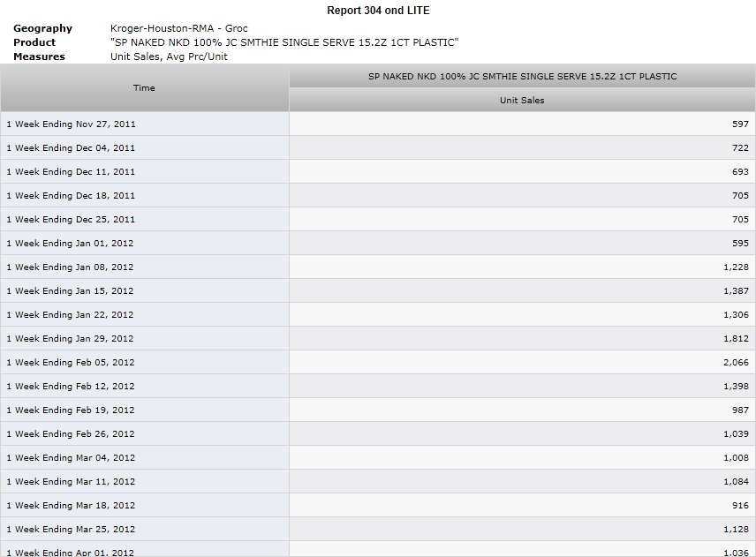Select the "Product" label
The image size is (756, 557).
[34, 42]
